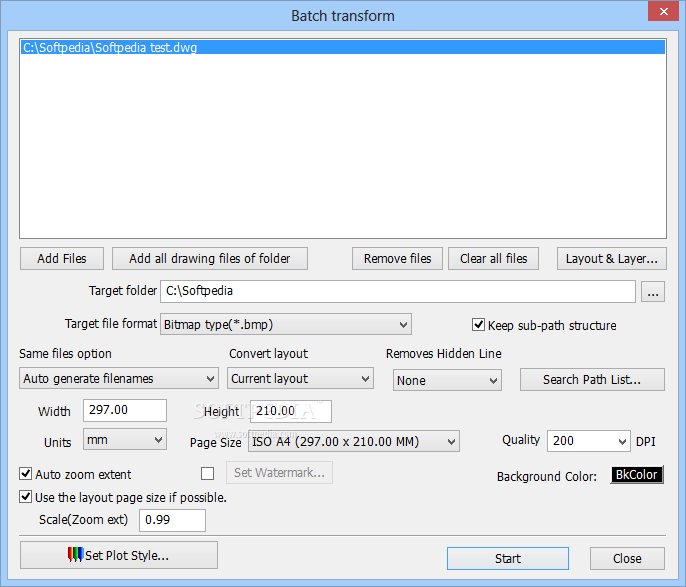Open the Layout & Layer settings
686x587 pixels.
click(612, 259)
